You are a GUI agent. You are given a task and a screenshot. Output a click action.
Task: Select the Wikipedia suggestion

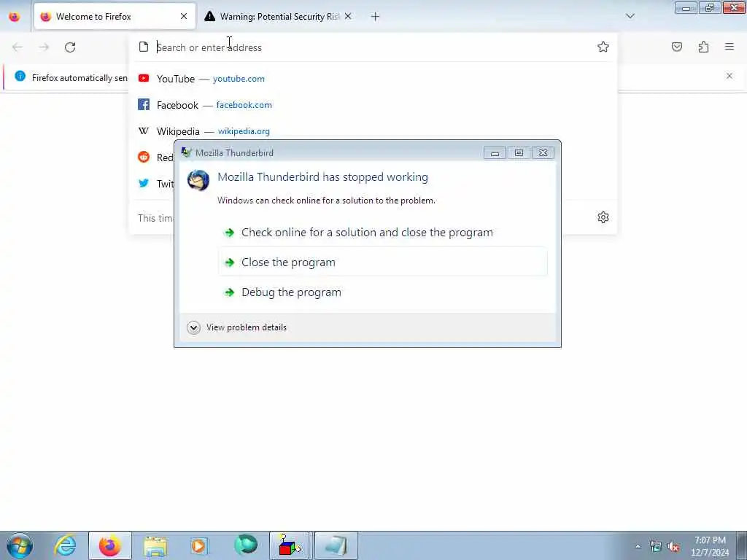tap(373, 131)
